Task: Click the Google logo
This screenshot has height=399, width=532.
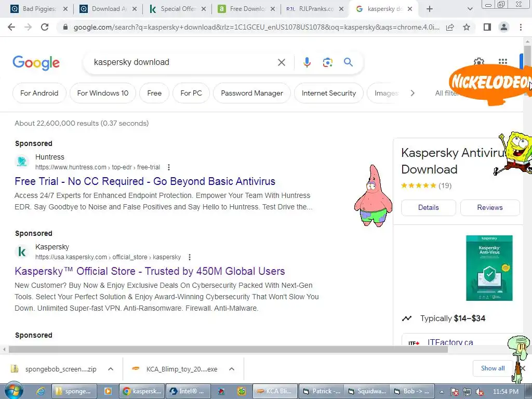Action: point(36,63)
